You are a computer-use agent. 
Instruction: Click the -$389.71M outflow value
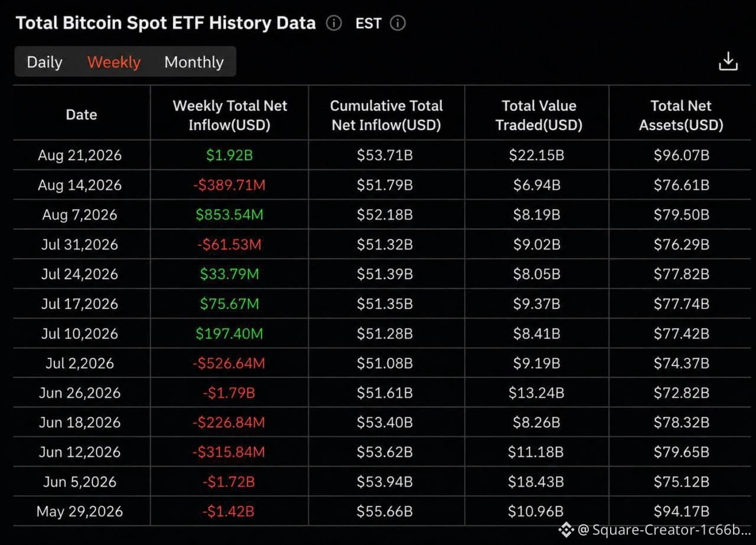(229, 185)
